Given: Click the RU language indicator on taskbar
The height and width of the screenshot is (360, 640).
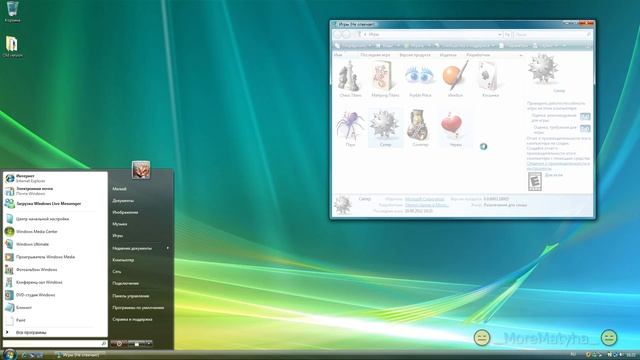Looking at the screenshot, I should tap(573, 354).
